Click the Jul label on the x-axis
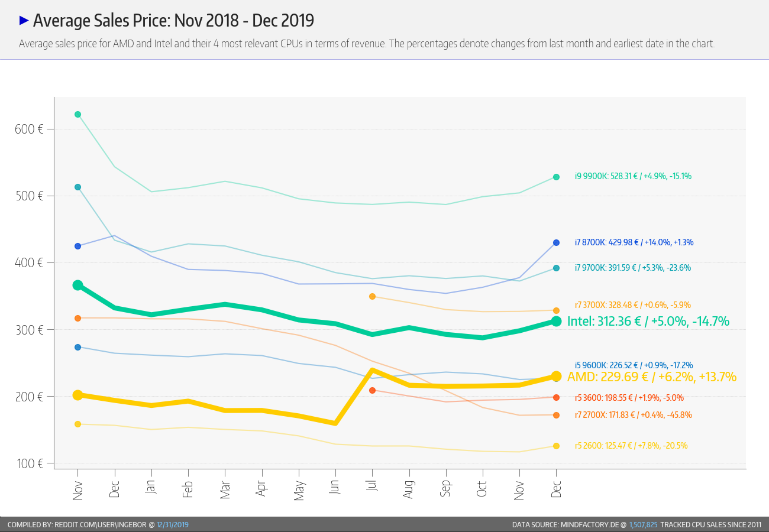 [x=372, y=489]
